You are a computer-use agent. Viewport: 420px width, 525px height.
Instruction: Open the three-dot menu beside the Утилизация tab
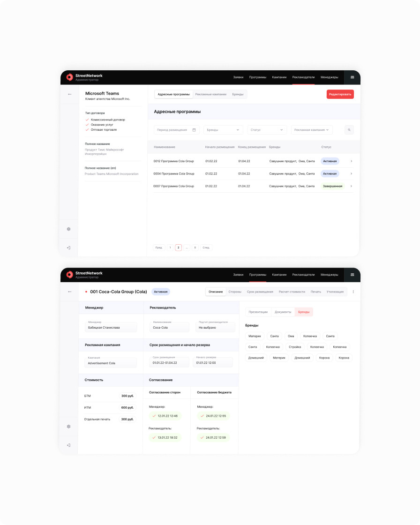tap(353, 292)
